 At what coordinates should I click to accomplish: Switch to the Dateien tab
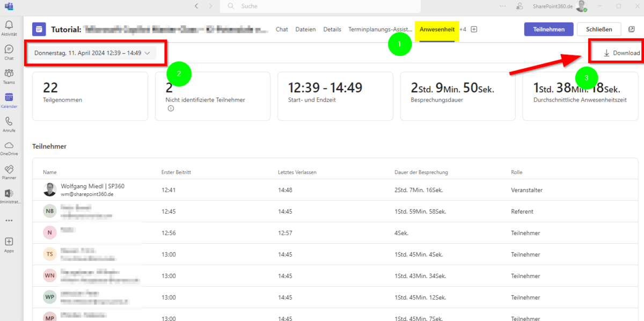pos(305,30)
